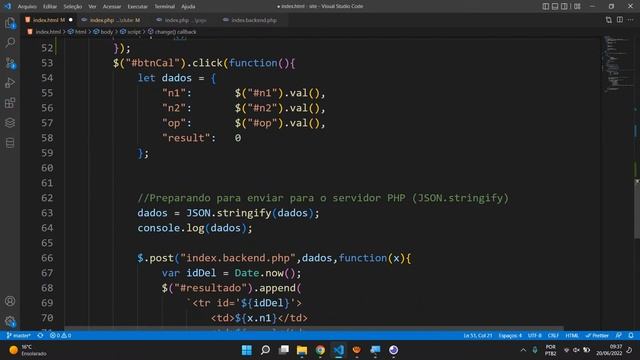
Task: Click the horizontal editor scrollbar
Action: tap(313, 328)
